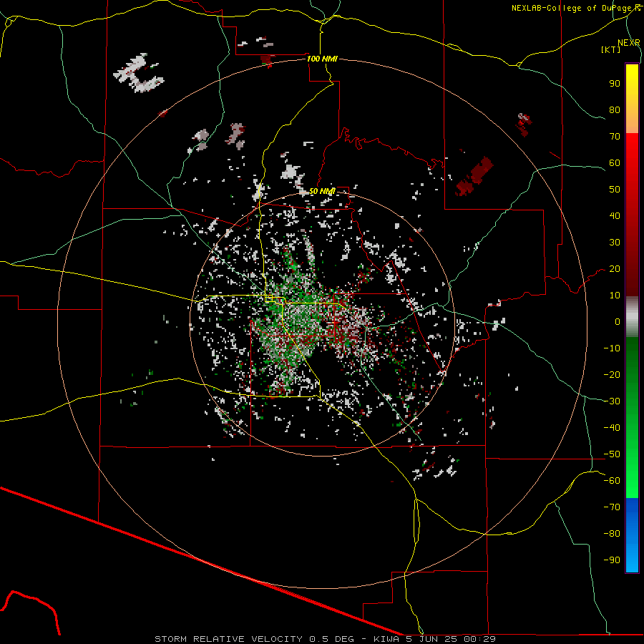Screen dimensions: 644x644
Task: Select the 0 knot scale label
Action: [x=618, y=321]
